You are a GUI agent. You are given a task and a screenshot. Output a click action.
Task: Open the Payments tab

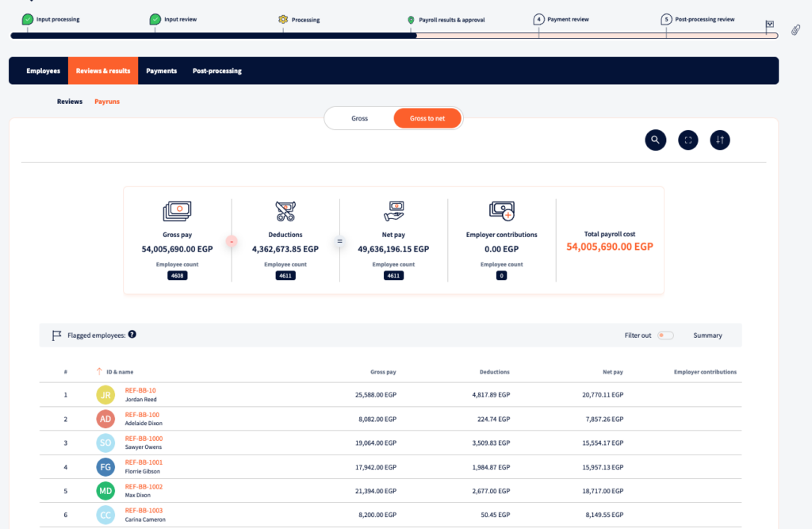point(162,71)
